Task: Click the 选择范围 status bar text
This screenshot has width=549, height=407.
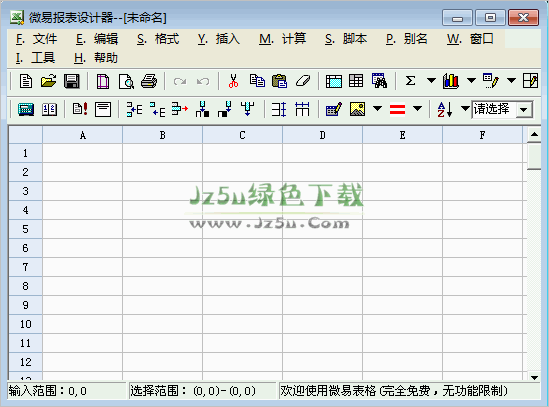Action: pyautogui.click(x=193, y=391)
